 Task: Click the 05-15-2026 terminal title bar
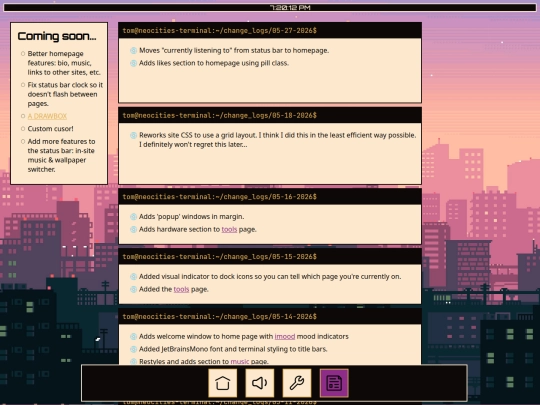pyautogui.click(x=270, y=257)
